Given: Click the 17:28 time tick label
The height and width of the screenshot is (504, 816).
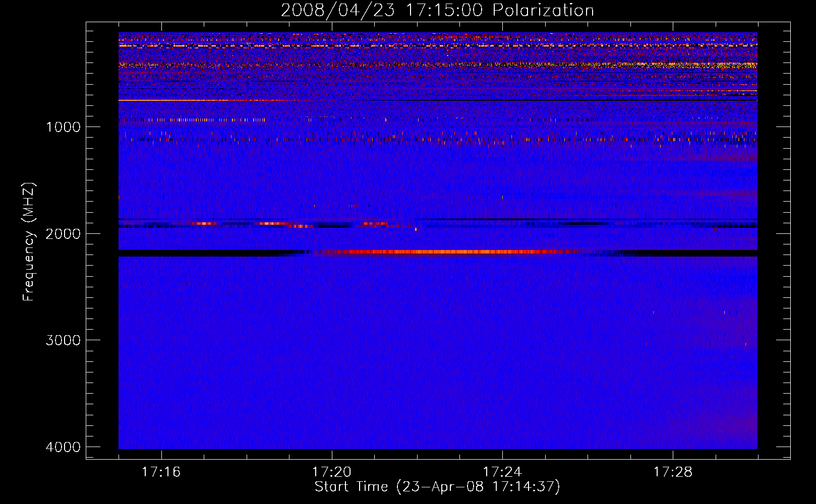Looking at the screenshot, I should [x=673, y=472].
